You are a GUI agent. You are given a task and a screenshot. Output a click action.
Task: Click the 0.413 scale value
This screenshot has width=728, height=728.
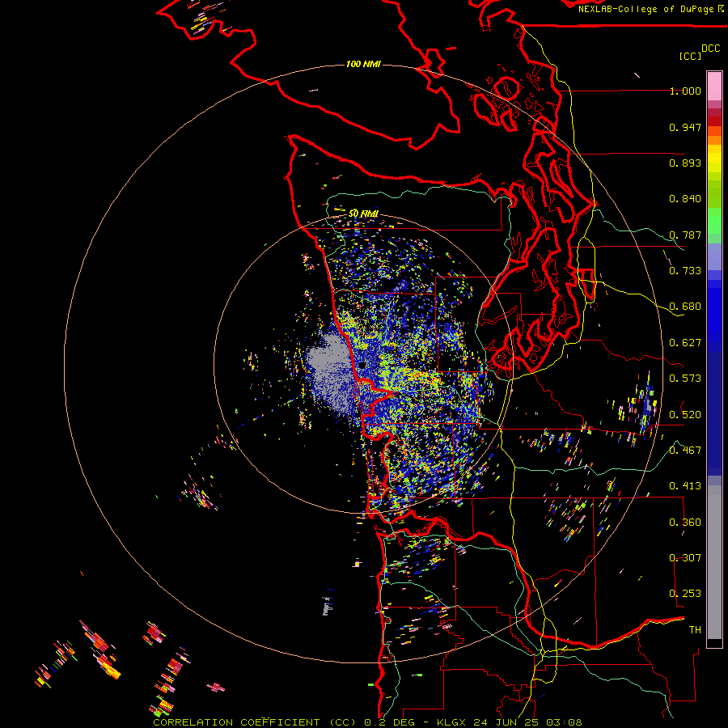[685, 486]
